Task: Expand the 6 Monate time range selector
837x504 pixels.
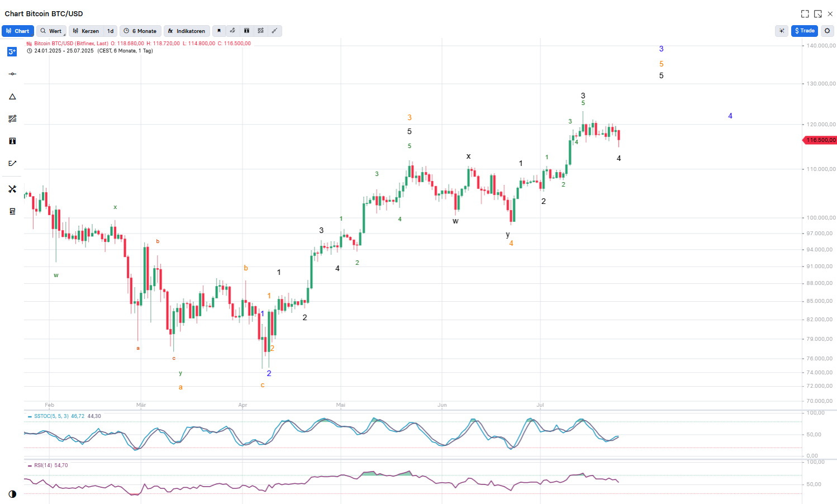Action: coord(140,31)
